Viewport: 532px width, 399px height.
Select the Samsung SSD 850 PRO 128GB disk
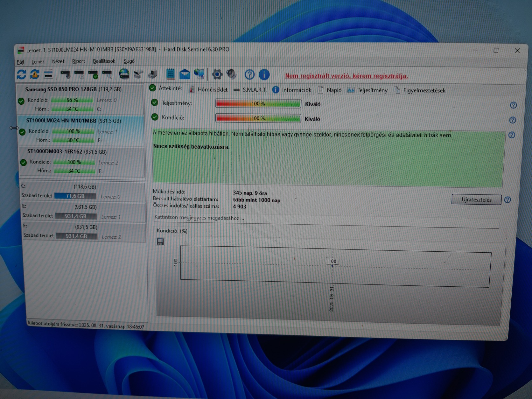(x=81, y=99)
